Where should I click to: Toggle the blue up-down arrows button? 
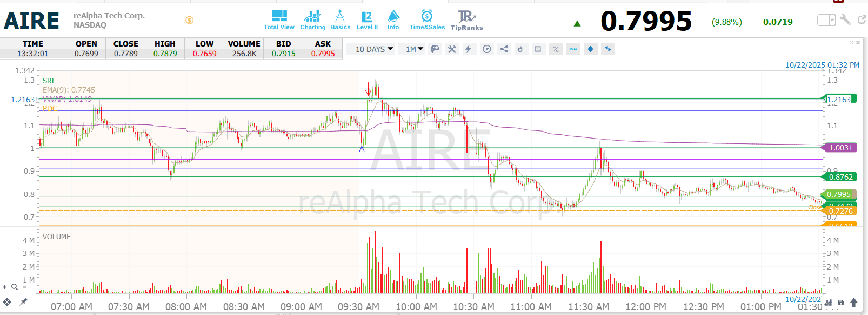[x=590, y=49]
